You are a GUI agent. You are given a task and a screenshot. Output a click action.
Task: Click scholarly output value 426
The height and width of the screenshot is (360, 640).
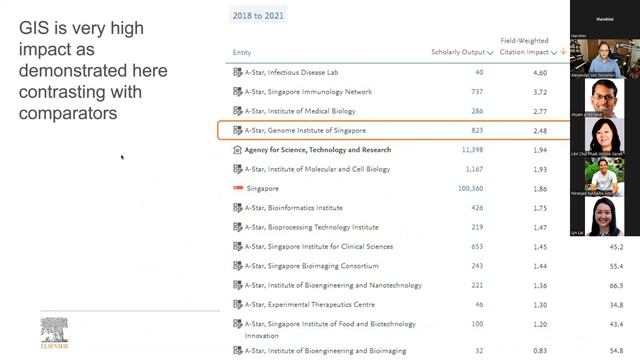pos(477,208)
